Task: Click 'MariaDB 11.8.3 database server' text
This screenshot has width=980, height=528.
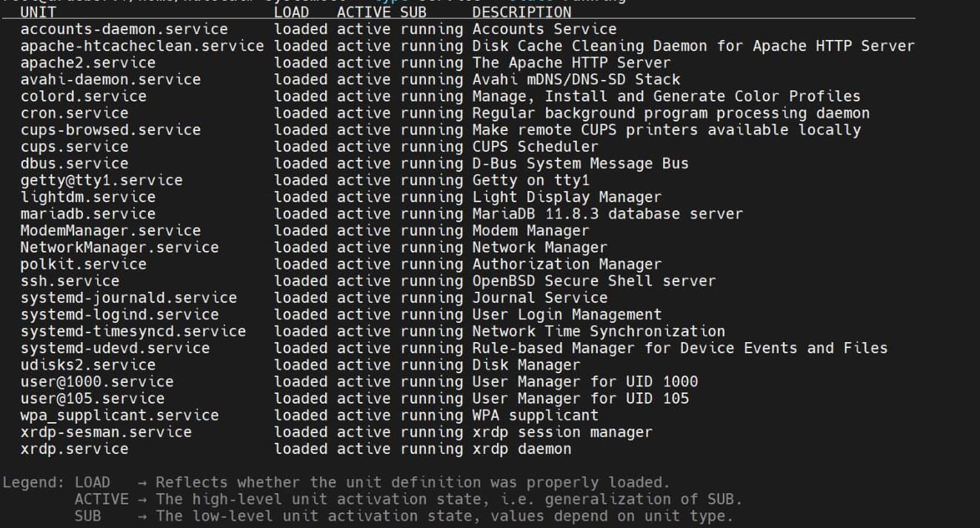Action: click(607, 214)
